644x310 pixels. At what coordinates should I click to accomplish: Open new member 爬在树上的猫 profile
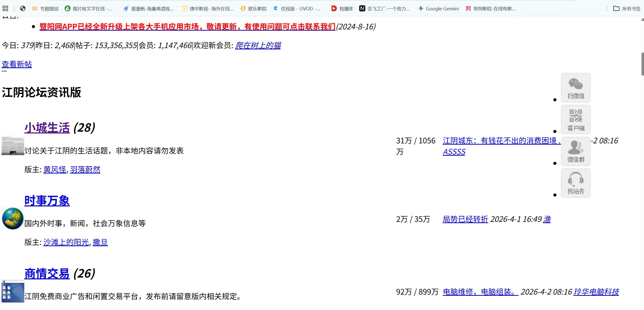point(258,45)
